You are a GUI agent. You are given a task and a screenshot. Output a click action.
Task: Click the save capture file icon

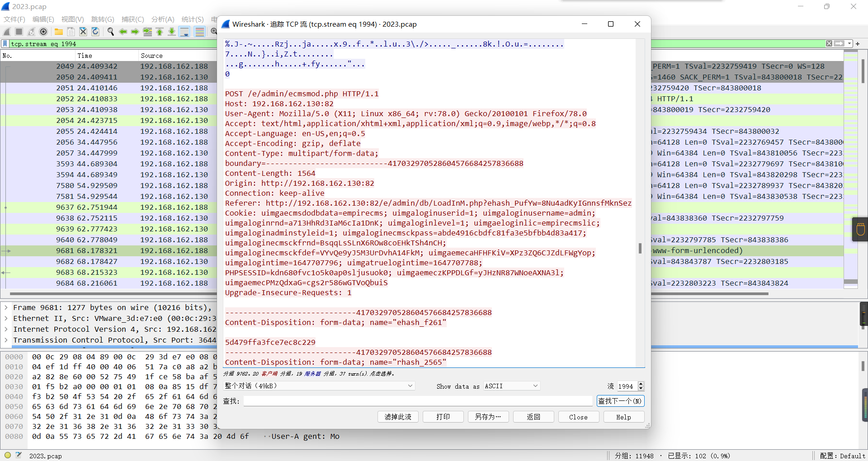click(x=71, y=32)
